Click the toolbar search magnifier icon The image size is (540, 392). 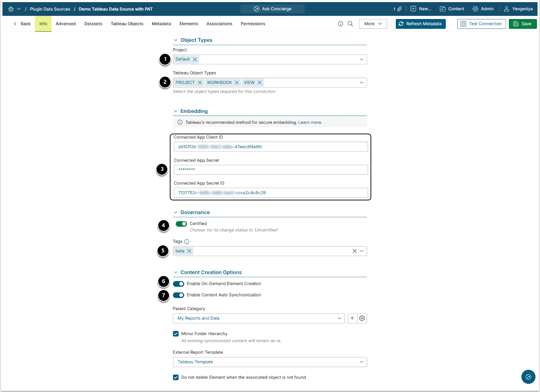pyautogui.click(x=351, y=24)
